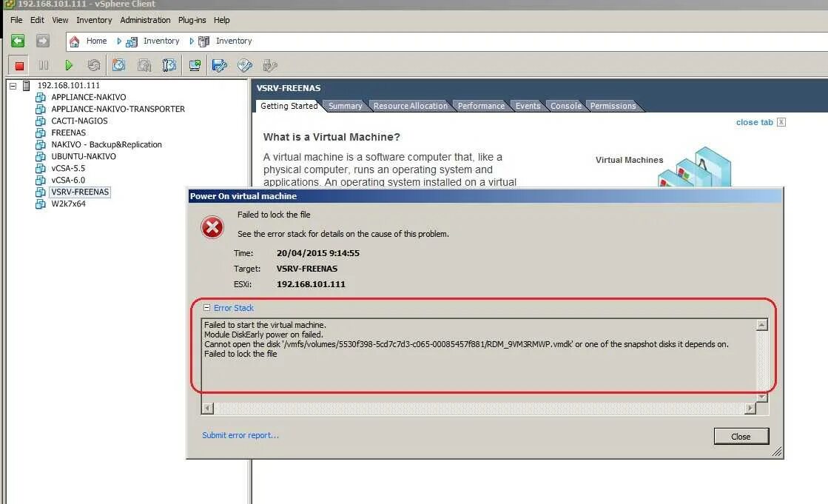Click the Revert to Snapshot toolbar icon
This screenshot has width=828, height=504.
144,65
